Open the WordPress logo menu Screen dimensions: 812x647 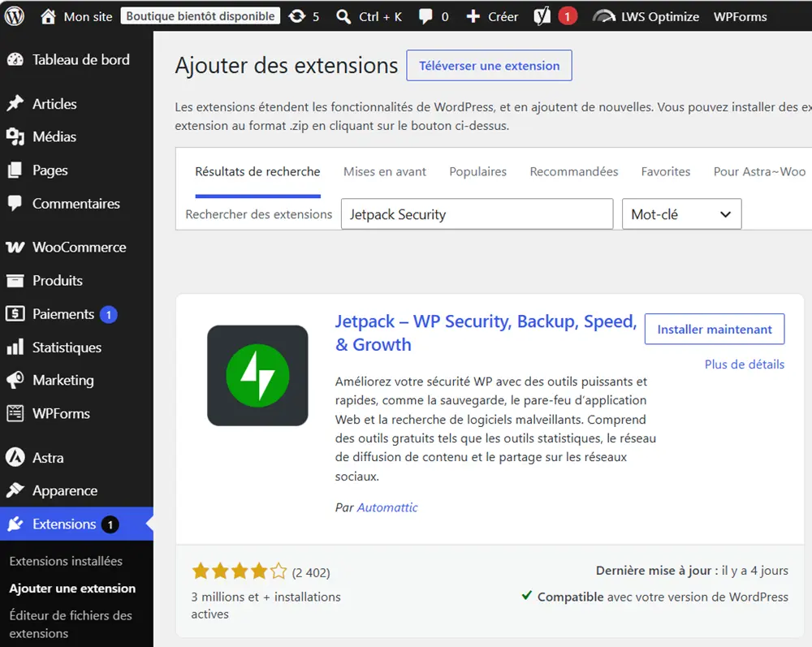click(x=15, y=16)
